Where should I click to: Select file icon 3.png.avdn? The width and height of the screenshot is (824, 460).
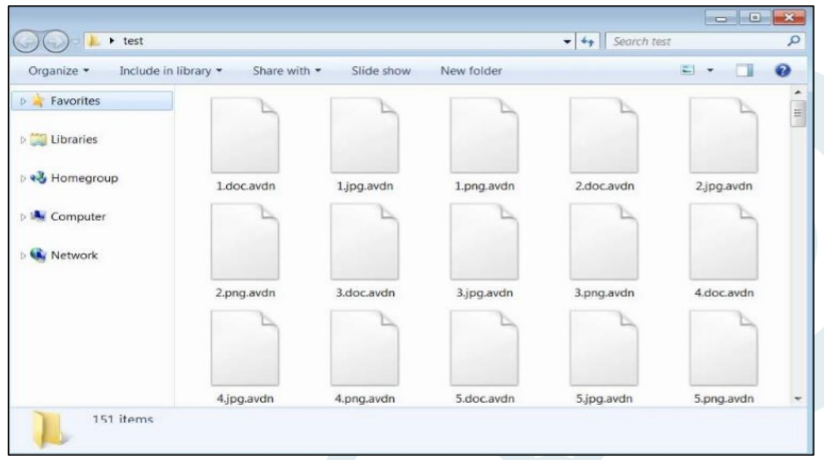pyautogui.click(x=604, y=242)
